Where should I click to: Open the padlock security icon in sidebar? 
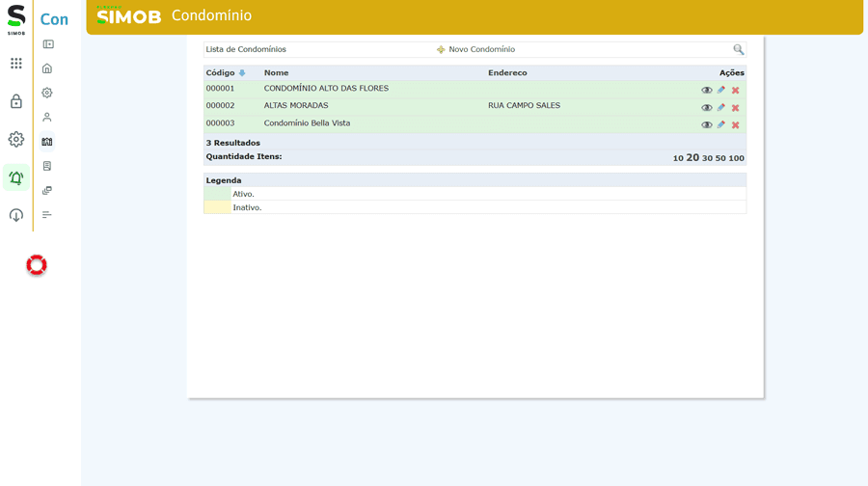16,101
